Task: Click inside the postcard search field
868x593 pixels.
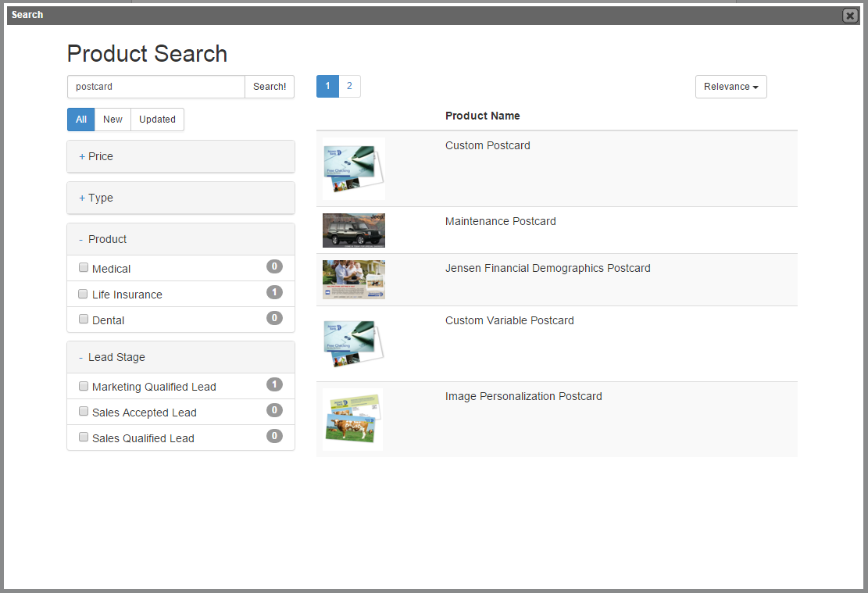Action: tap(155, 87)
